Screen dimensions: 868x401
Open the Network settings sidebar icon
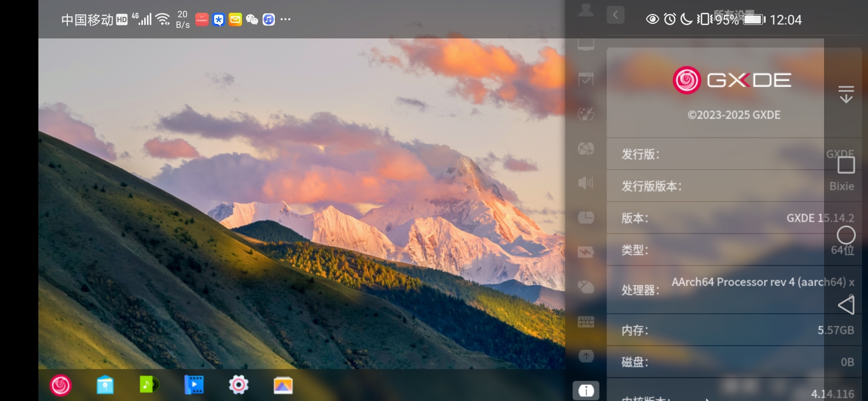click(585, 149)
